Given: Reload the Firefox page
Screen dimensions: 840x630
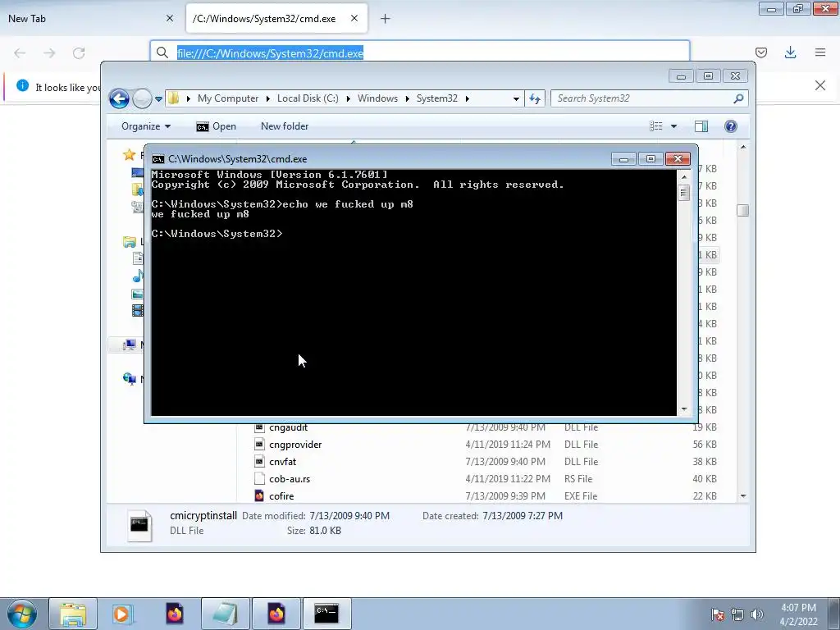Looking at the screenshot, I should (x=79, y=52).
